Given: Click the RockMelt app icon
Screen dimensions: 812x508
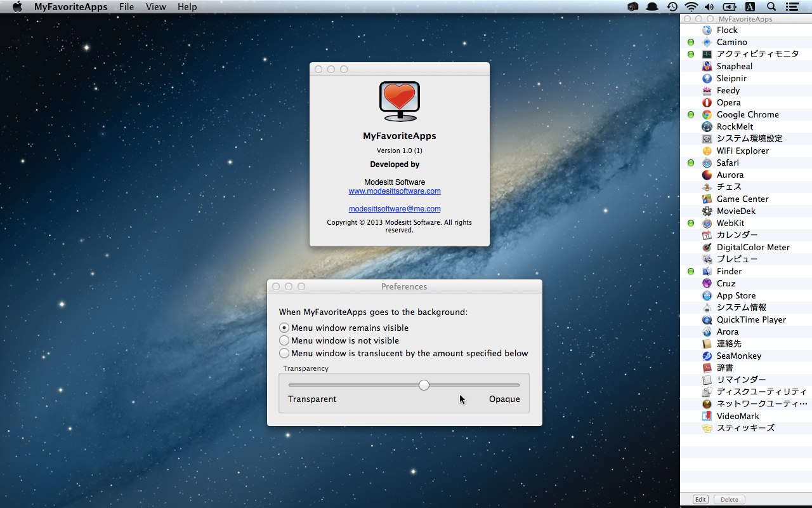Looking at the screenshot, I should coord(707,127).
